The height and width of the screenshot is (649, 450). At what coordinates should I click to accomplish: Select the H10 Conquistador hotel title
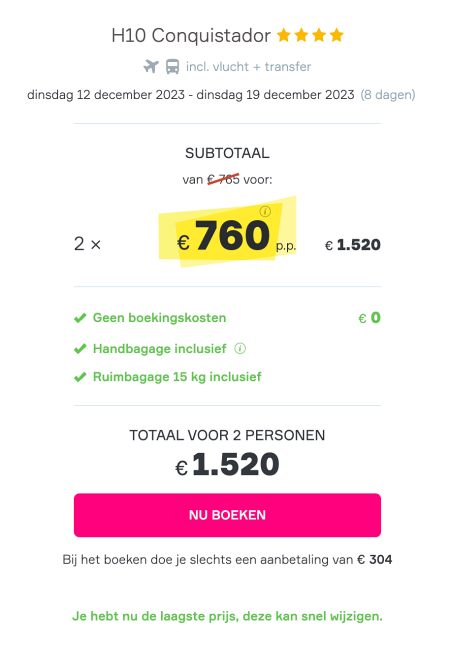click(191, 36)
